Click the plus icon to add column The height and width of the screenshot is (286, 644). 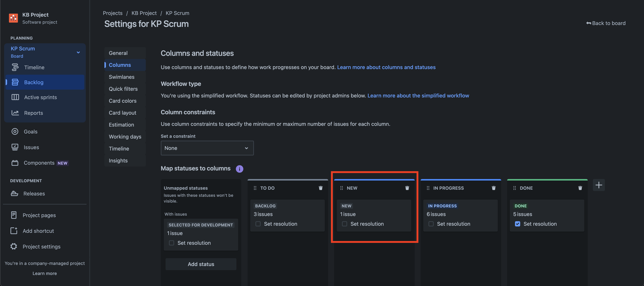[599, 185]
